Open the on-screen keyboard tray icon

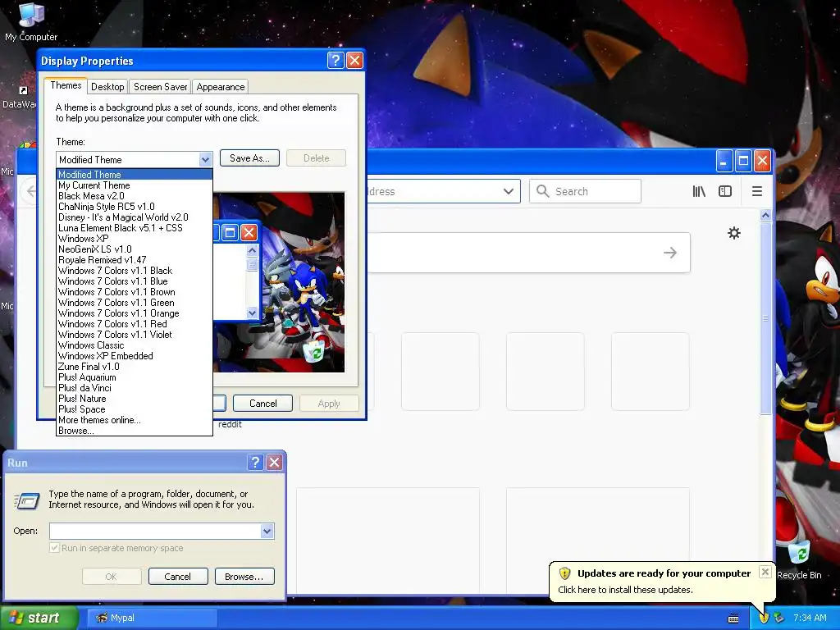pyautogui.click(x=733, y=619)
